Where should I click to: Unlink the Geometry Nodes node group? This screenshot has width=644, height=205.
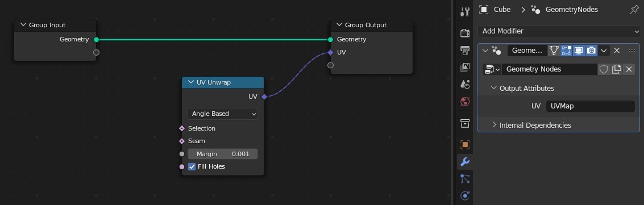pos(629,69)
